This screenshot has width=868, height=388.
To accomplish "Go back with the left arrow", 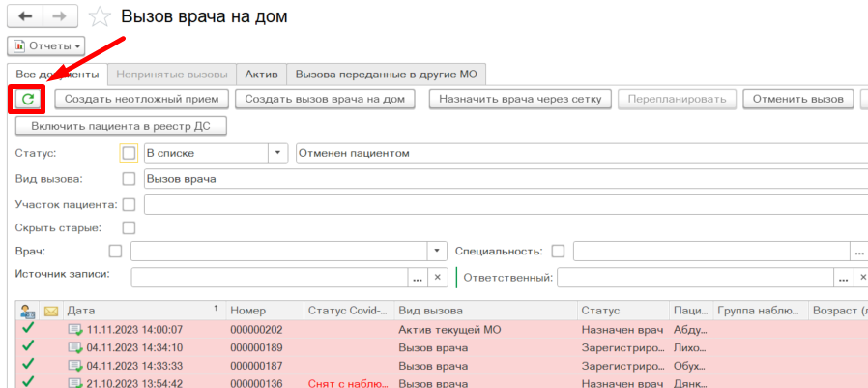I will coord(24,16).
